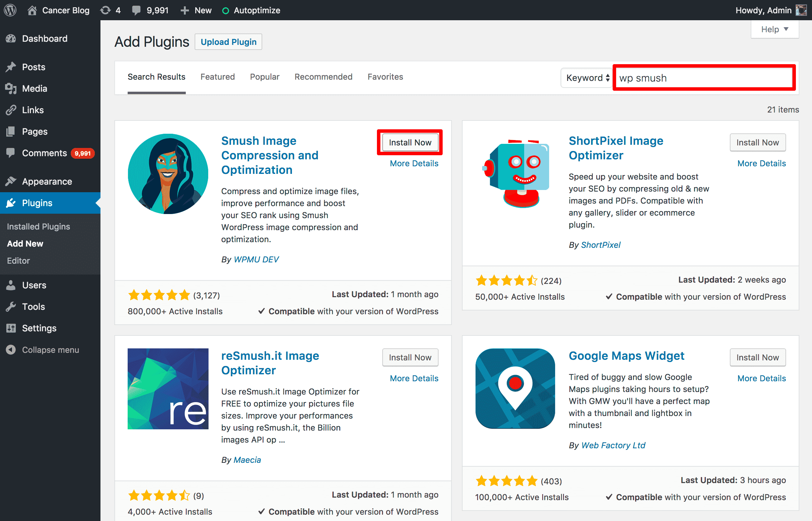The image size is (812, 521).
Task: Open the Google Maps Widget thumbnail
Action: (516, 389)
